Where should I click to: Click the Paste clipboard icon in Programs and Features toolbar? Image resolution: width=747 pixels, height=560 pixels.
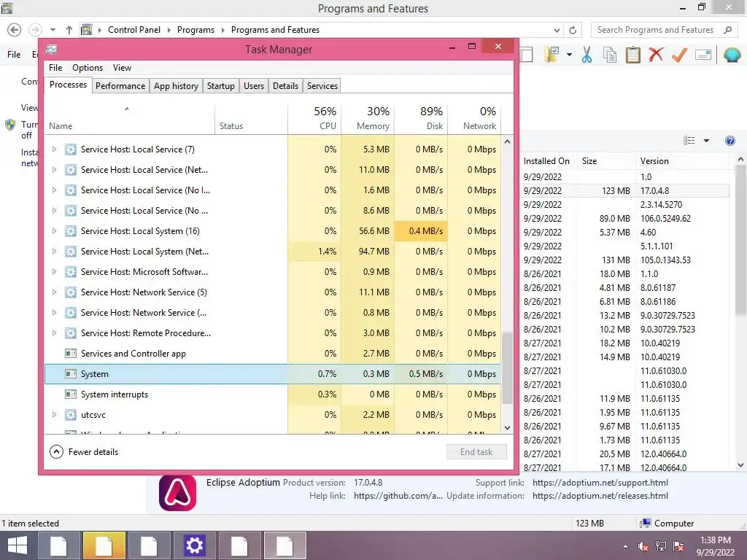point(632,55)
